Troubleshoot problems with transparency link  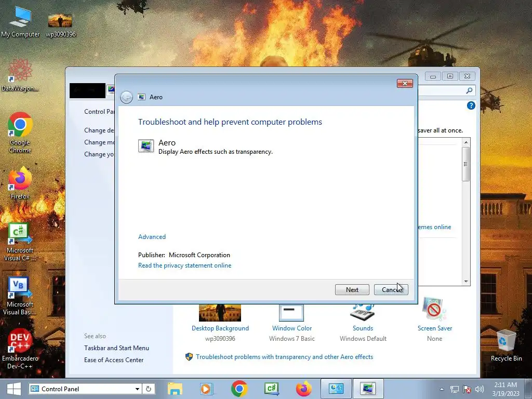pos(284,357)
